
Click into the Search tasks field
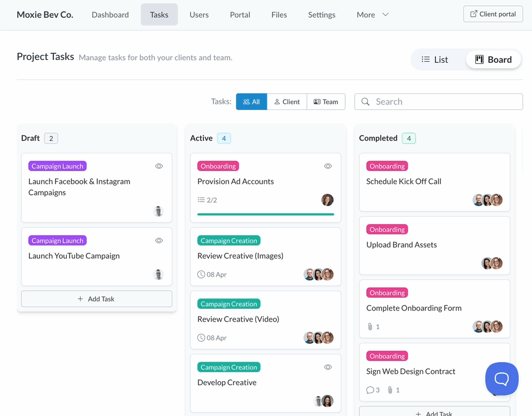445,102
